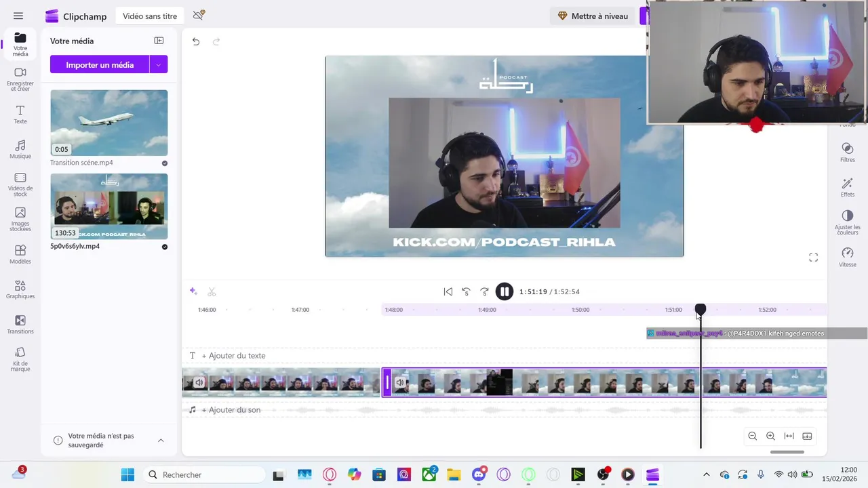Zoom out the timeline
The image size is (868, 488).
pos(752,436)
